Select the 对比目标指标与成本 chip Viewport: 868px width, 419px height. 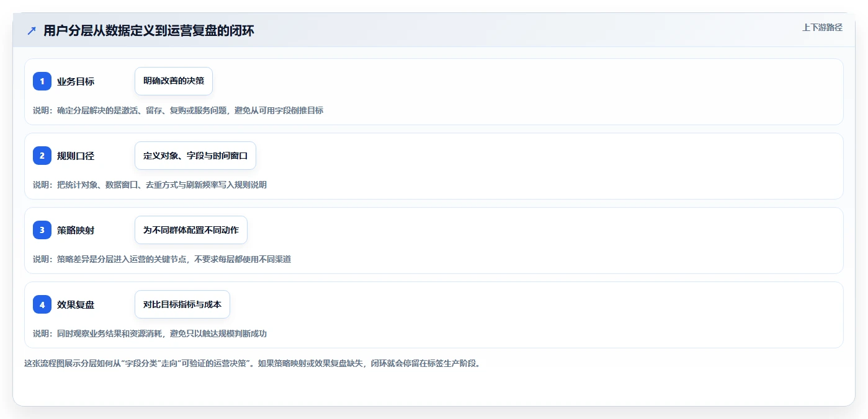(x=182, y=304)
